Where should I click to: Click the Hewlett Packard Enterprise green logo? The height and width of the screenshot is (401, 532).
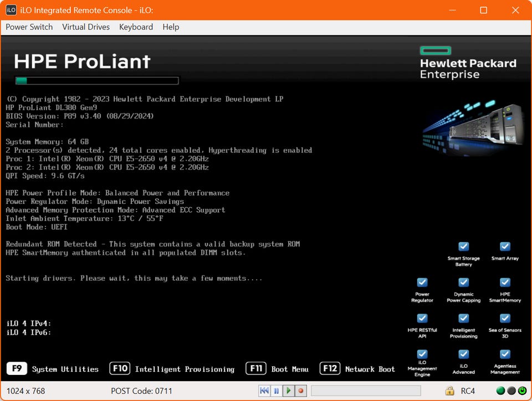436,50
